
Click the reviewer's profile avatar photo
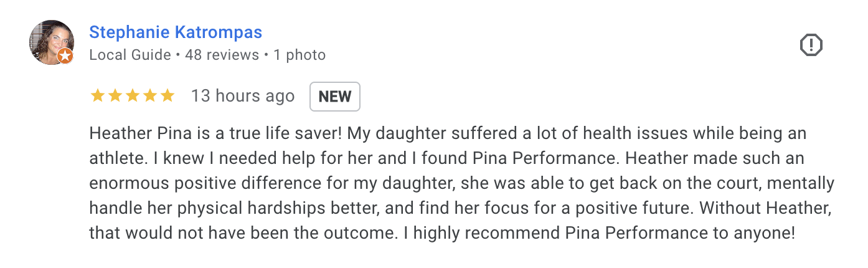[x=52, y=42]
